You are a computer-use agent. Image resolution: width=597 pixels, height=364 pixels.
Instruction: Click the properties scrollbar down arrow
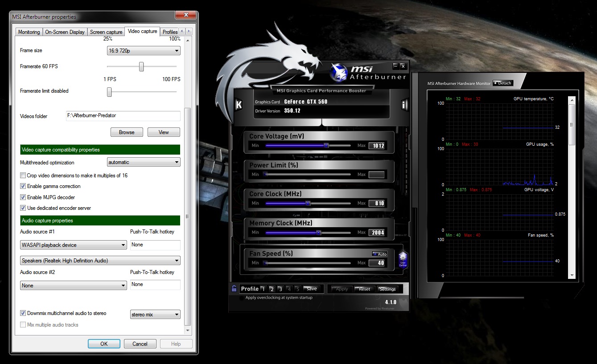point(187,331)
